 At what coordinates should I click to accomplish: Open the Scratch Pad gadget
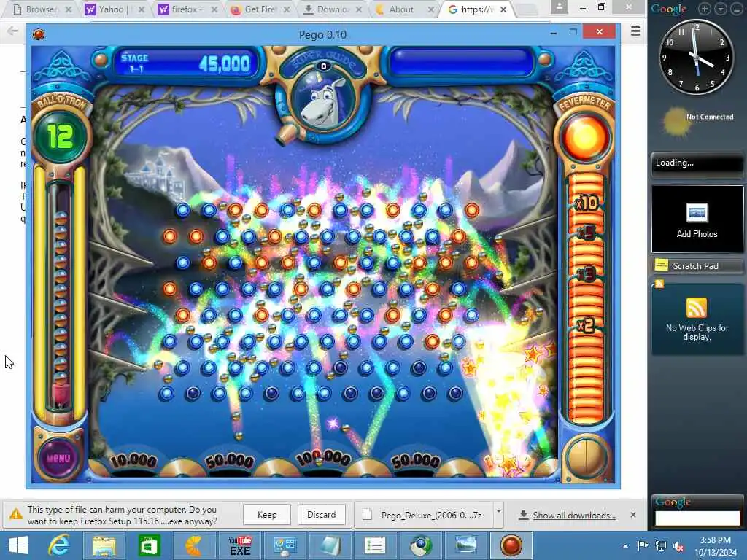[x=696, y=265]
